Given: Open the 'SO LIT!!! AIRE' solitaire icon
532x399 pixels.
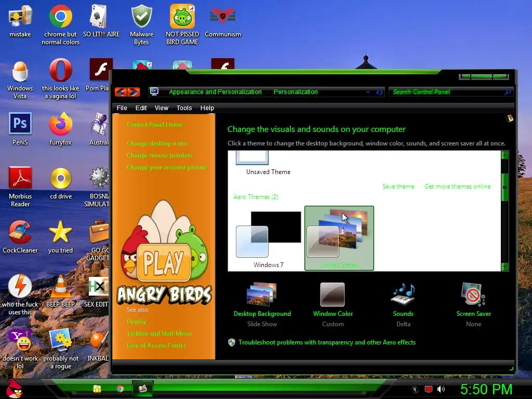Looking at the screenshot, I should tap(101, 21).
